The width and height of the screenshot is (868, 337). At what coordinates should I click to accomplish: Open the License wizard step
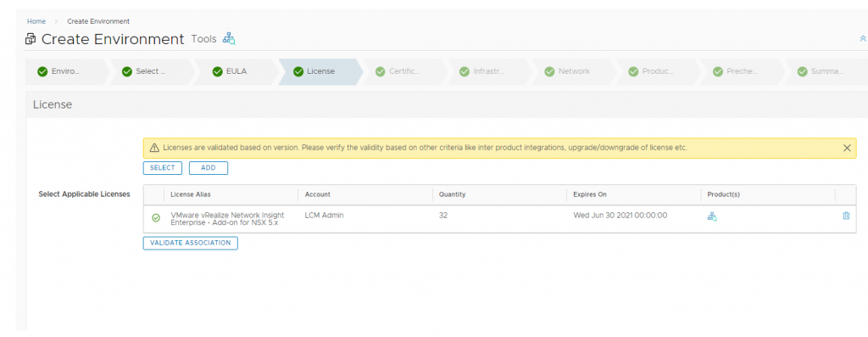[320, 71]
